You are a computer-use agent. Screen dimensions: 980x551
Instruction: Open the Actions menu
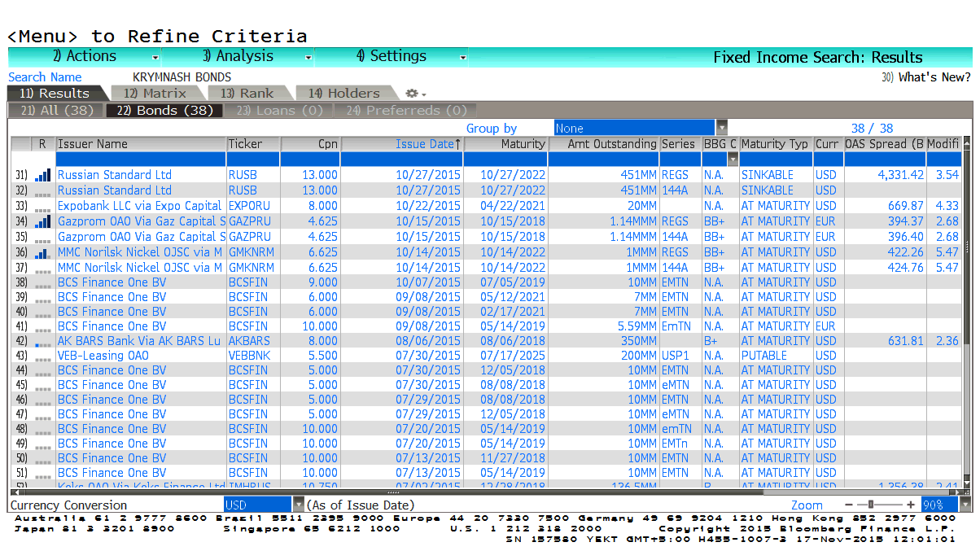coord(85,57)
